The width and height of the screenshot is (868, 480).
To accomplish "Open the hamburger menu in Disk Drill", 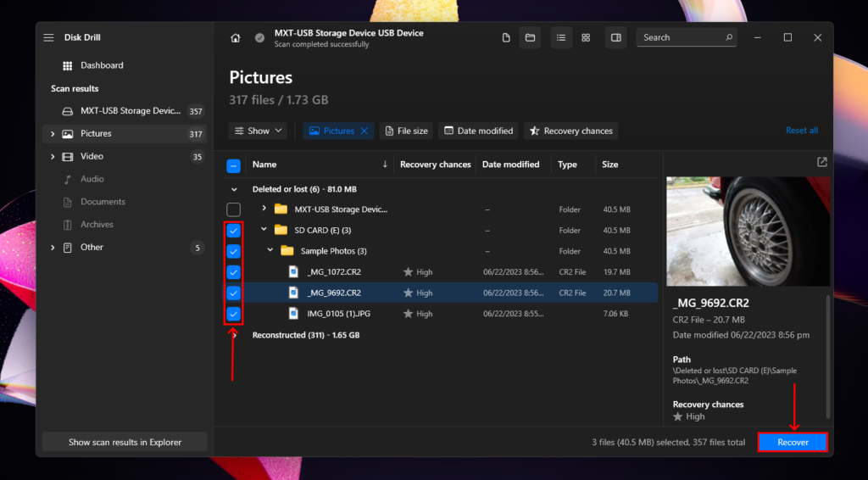I will pyautogui.click(x=48, y=37).
